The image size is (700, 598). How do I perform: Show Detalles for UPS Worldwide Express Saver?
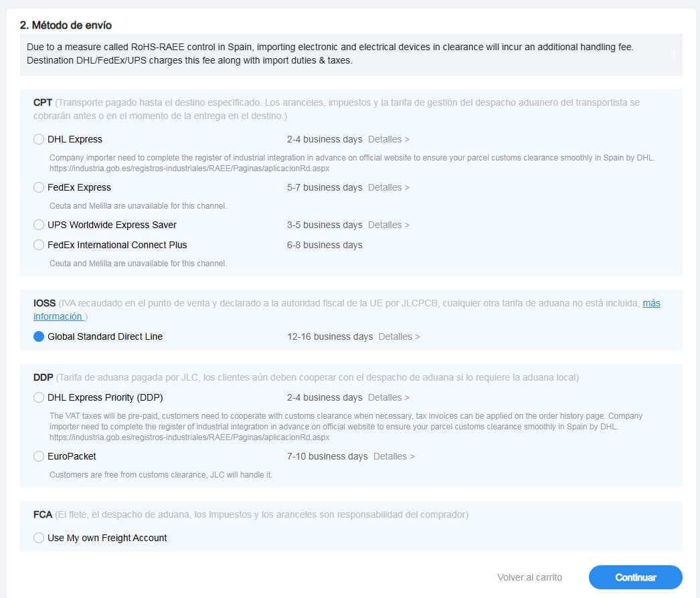point(388,225)
